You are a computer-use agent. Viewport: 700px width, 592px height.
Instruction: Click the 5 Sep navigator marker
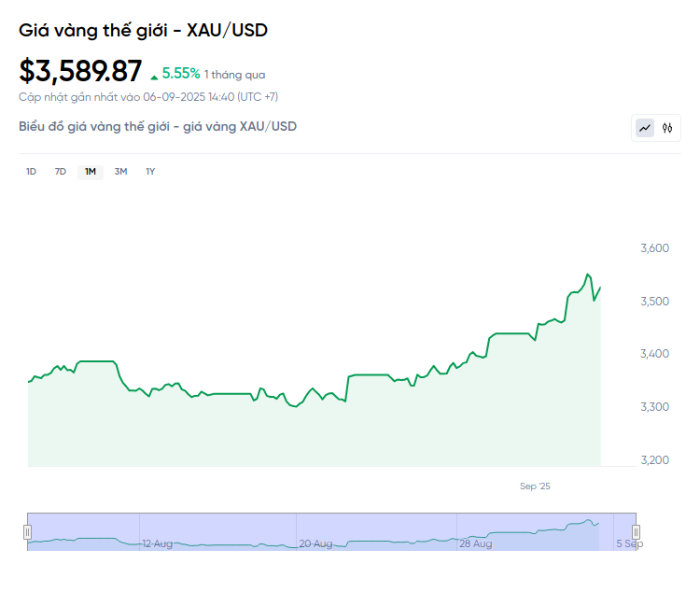tap(628, 543)
